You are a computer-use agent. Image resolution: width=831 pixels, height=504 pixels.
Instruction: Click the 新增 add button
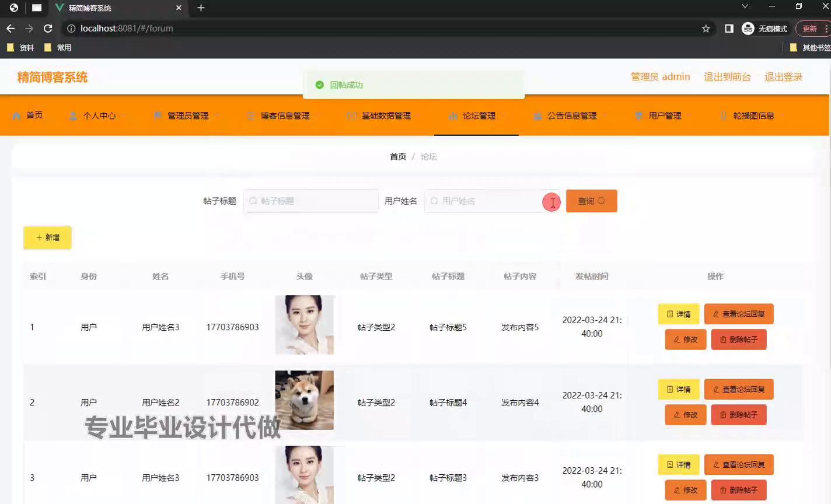47,237
